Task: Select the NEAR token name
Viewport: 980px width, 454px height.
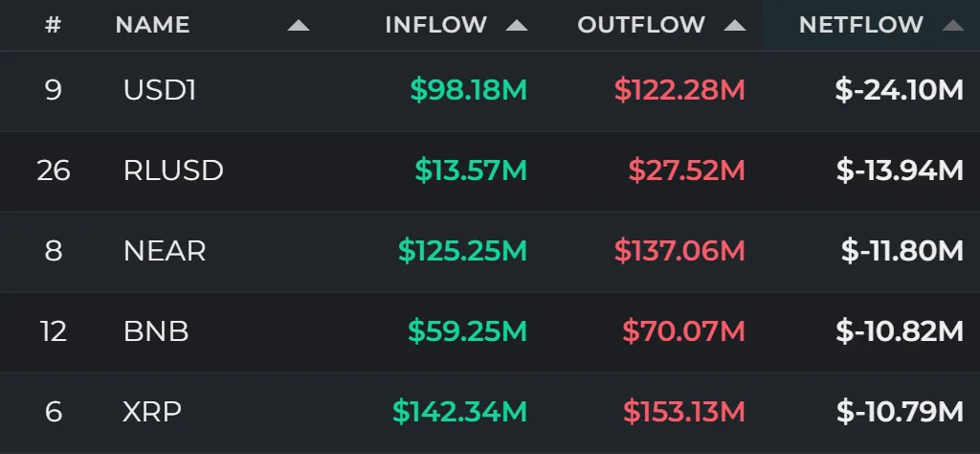Action: tap(165, 251)
